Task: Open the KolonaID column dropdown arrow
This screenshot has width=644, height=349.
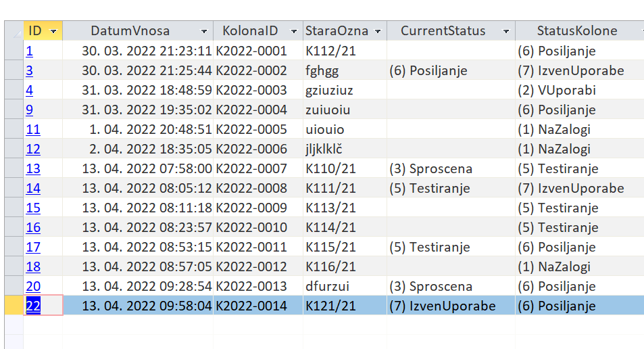Action: pyautogui.click(x=294, y=31)
